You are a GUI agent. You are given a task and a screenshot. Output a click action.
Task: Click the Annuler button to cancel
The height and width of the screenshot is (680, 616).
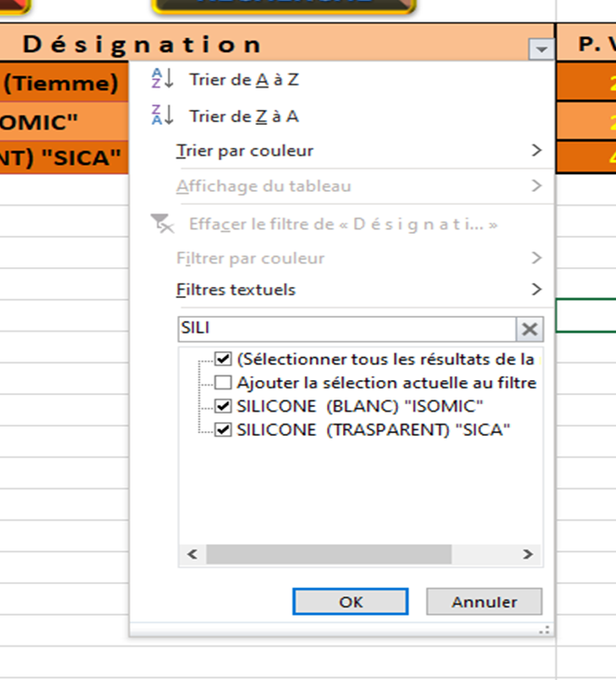tap(484, 602)
